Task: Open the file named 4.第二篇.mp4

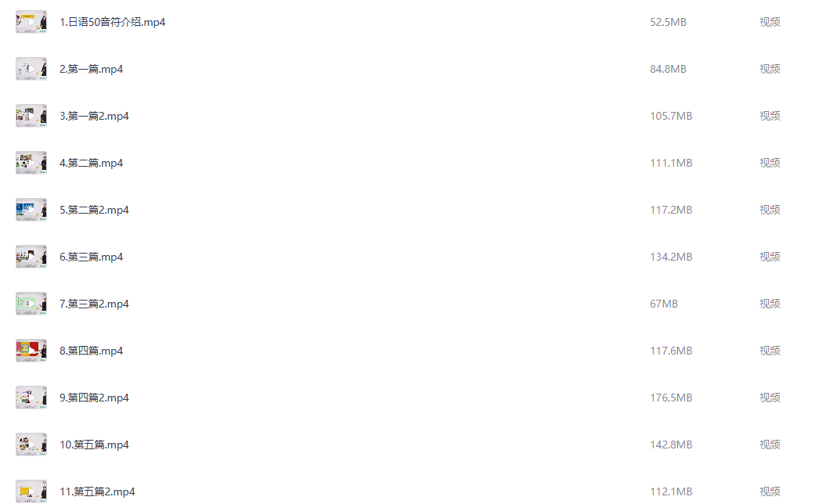Action: pos(92,163)
